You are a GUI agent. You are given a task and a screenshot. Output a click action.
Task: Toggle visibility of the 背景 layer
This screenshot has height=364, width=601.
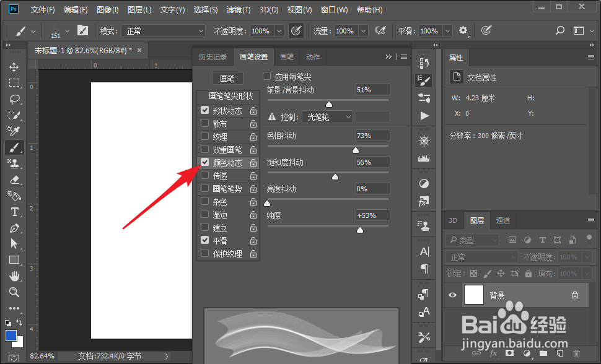[x=452, y=295]
